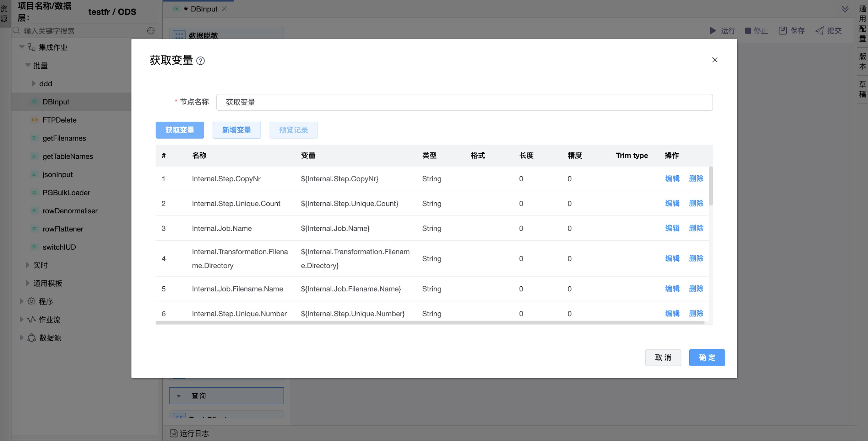Click the locate crosshair icon in search

pos(151,31)
